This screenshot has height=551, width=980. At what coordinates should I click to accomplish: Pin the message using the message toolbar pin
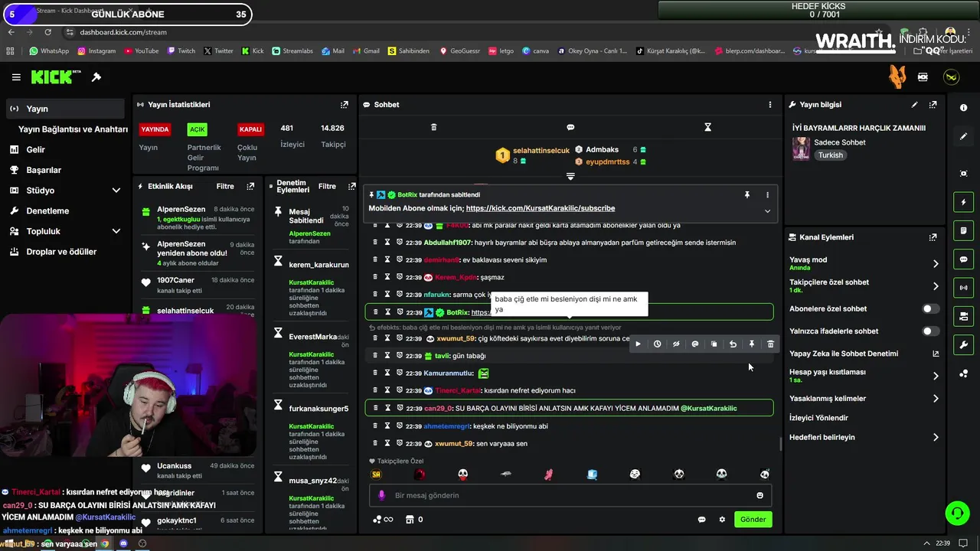coord(752,344)
